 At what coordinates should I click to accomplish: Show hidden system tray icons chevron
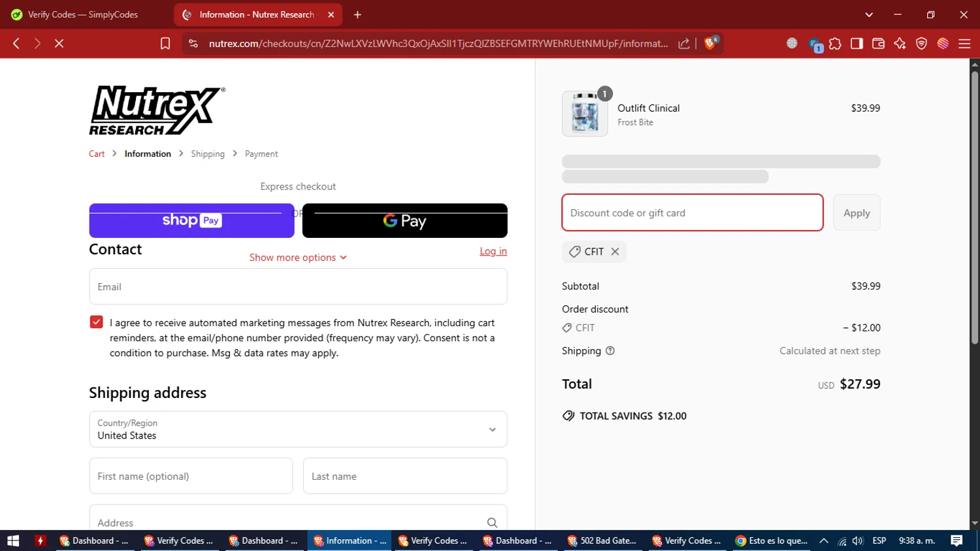[824, 541]
